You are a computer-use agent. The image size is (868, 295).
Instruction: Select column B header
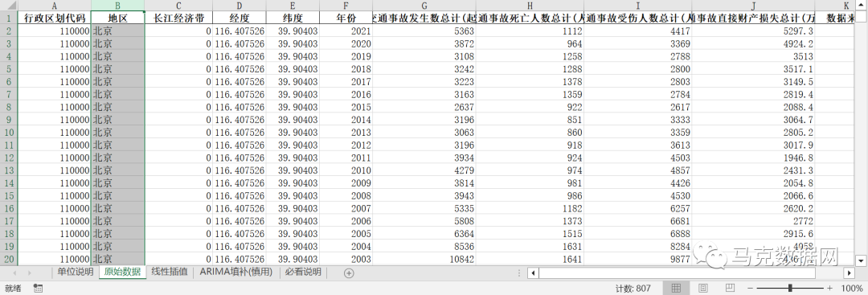(117, 5)
